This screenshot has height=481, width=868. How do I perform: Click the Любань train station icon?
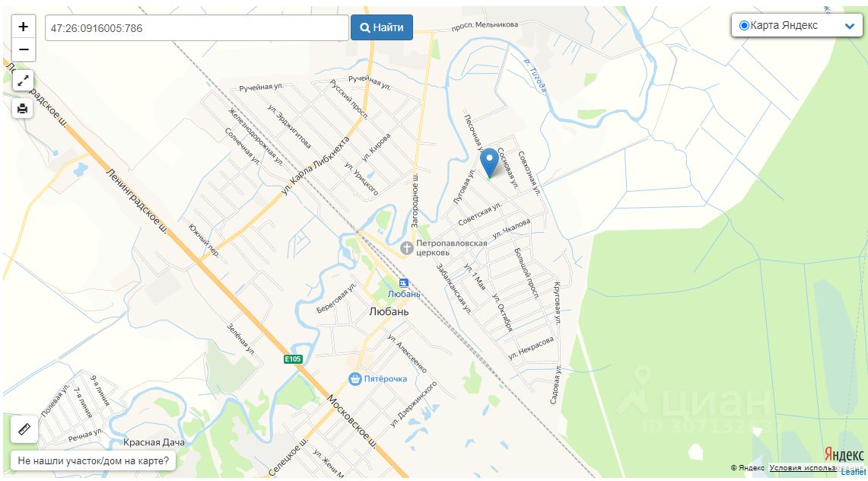403,283
